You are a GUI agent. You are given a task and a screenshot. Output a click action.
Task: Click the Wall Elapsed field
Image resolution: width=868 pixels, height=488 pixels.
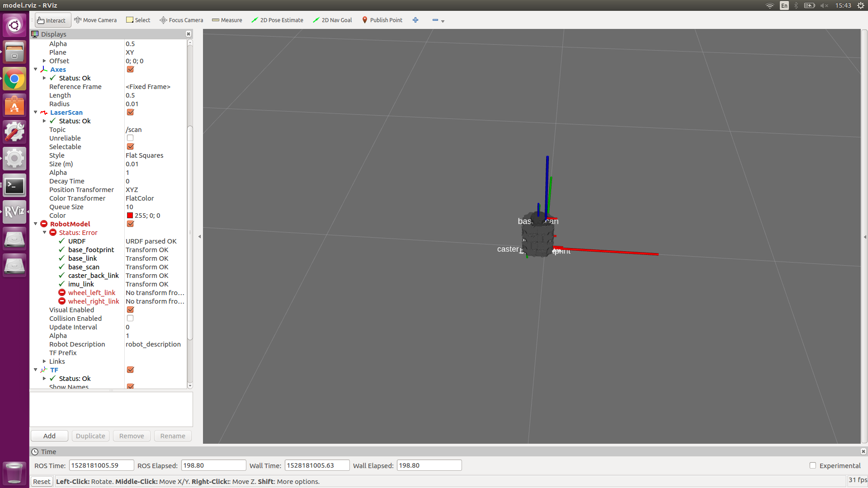(429, 465)
